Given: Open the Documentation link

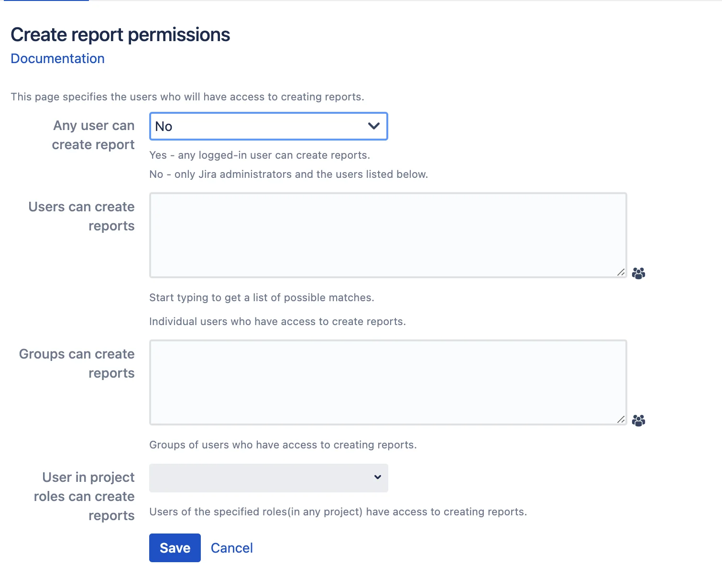Looking at the screenshot, I should 57,58.
